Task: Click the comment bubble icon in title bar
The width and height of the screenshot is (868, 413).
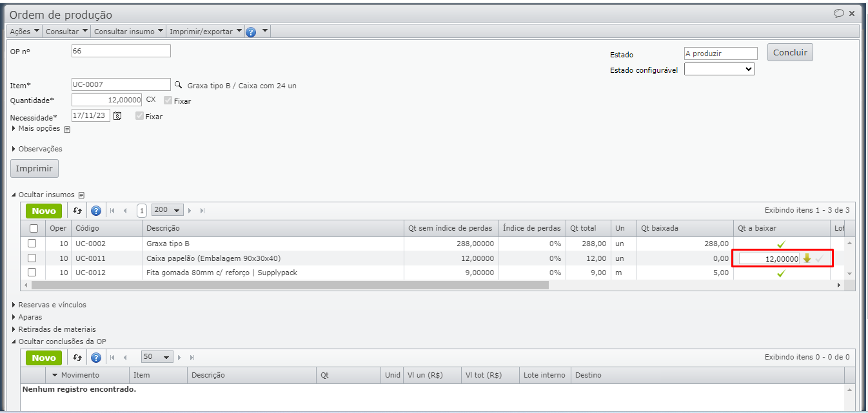Action: pyautogui.click(x=838, y=13)
